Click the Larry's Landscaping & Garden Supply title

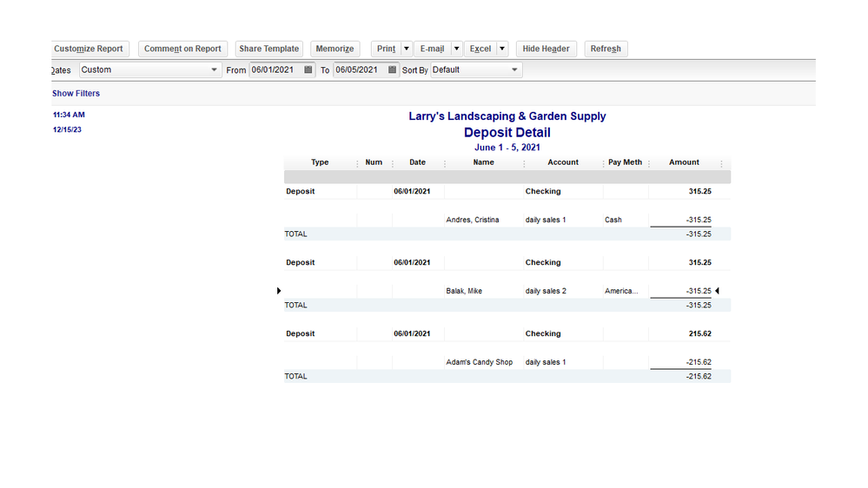coord(507,116)
